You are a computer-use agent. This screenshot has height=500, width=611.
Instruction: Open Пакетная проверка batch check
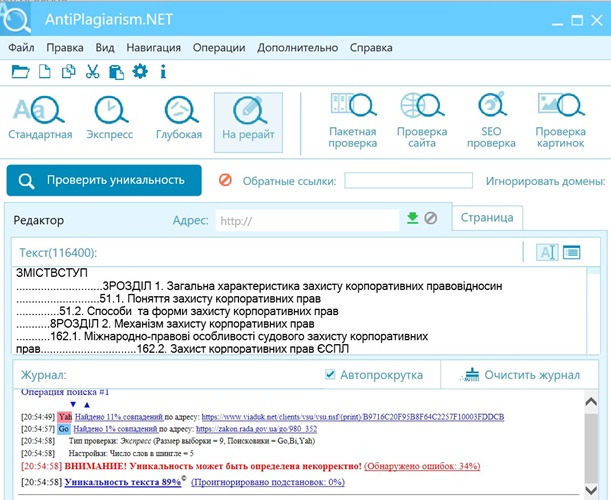click(x=353, y=121)
